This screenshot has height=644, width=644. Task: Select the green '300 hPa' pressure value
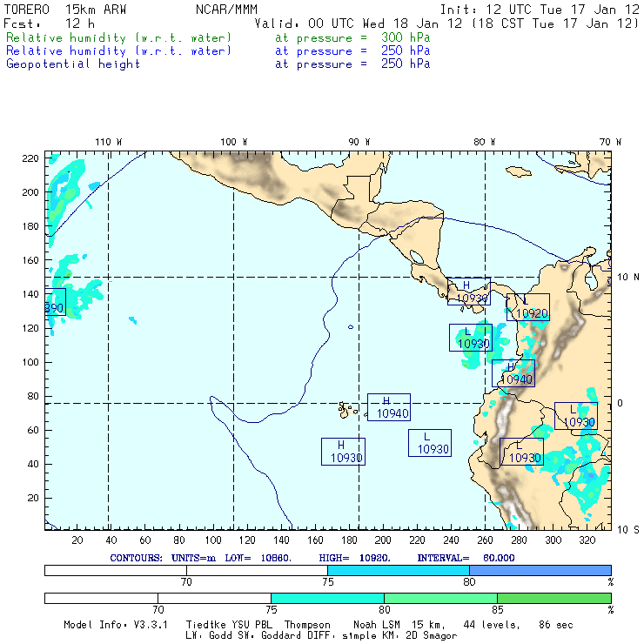tap(406, 37)
